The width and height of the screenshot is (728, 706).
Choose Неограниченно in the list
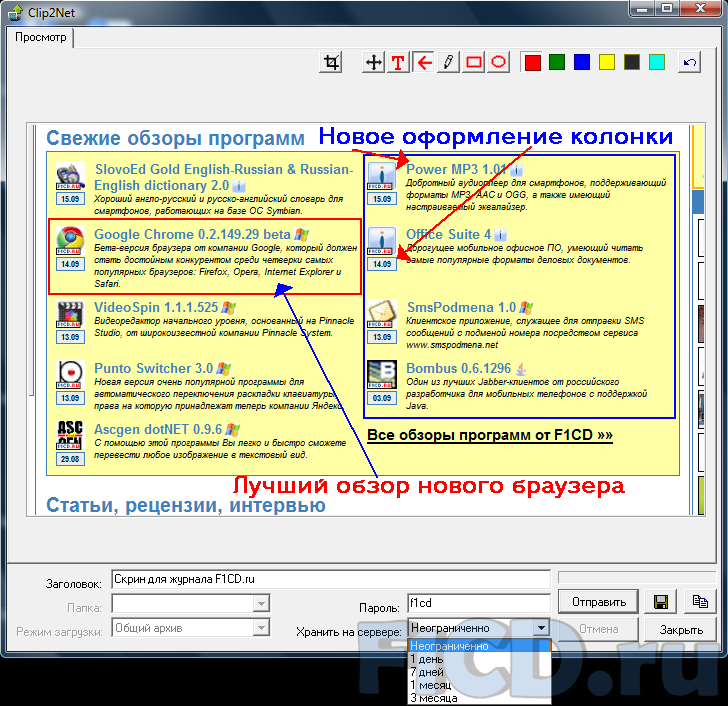(x=479, y=646)
